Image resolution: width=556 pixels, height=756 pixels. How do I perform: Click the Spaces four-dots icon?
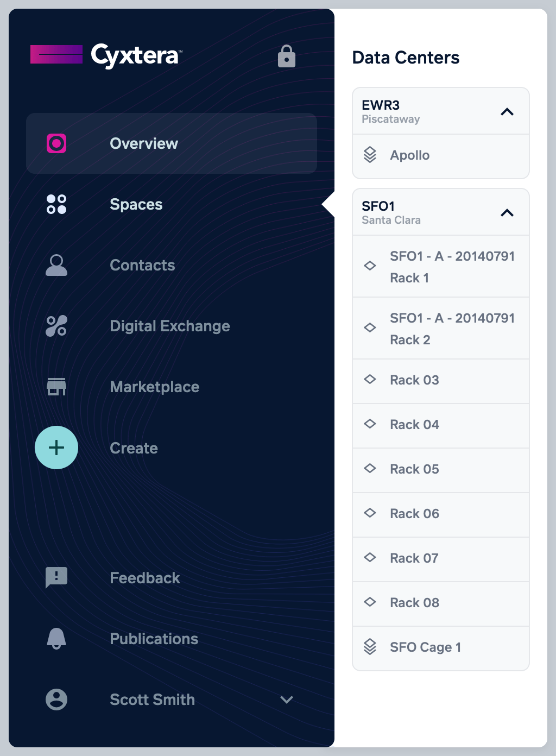(56, 204)
